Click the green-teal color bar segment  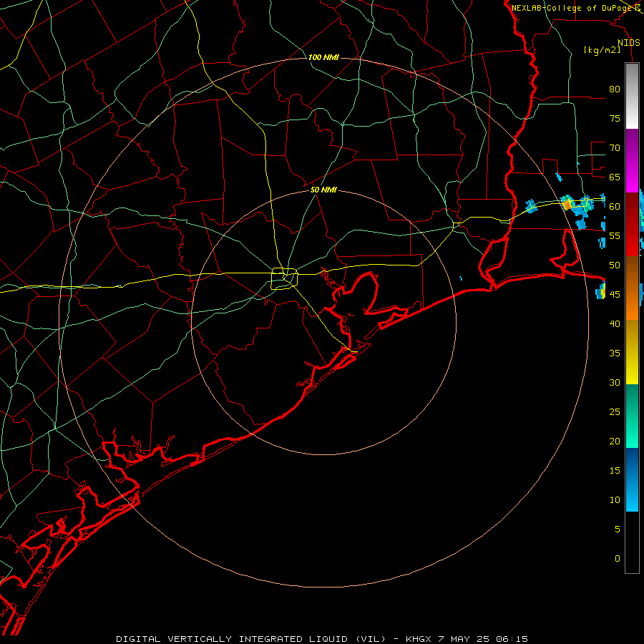click(x=632, y=416)
